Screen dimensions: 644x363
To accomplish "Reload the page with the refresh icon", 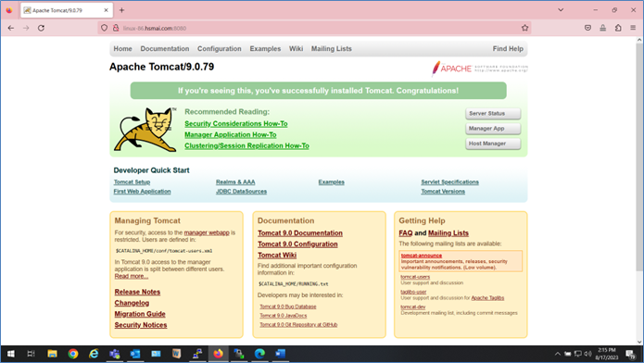I will (41, 28).
